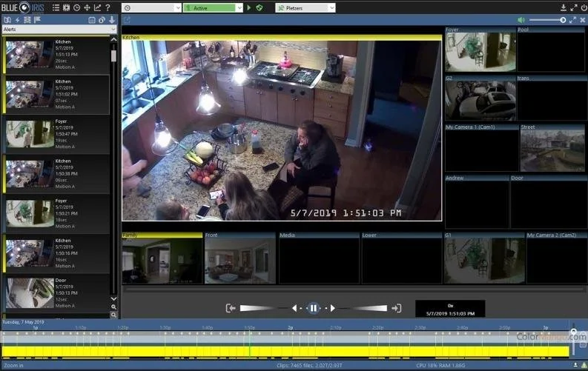Viewport: 588px width, 371px height.
Task: Mute audio with the green speaker icon
Action: point(521,20)
